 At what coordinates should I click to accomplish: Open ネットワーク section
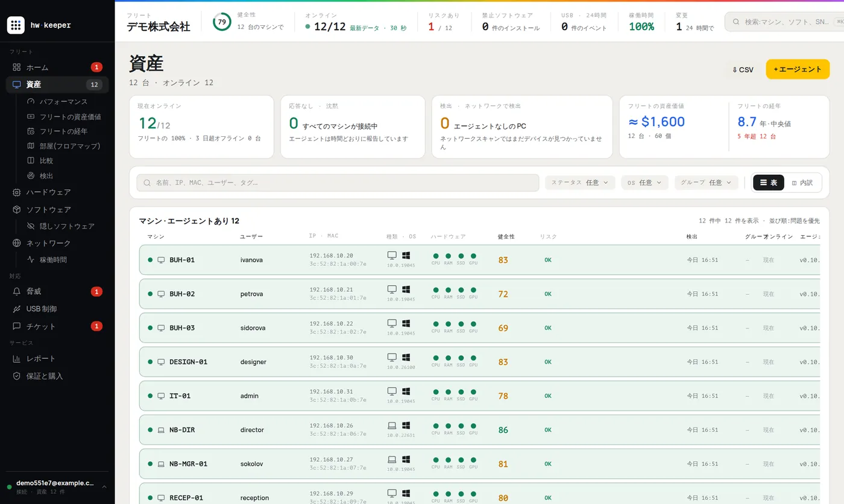click(x=57, y=243)
